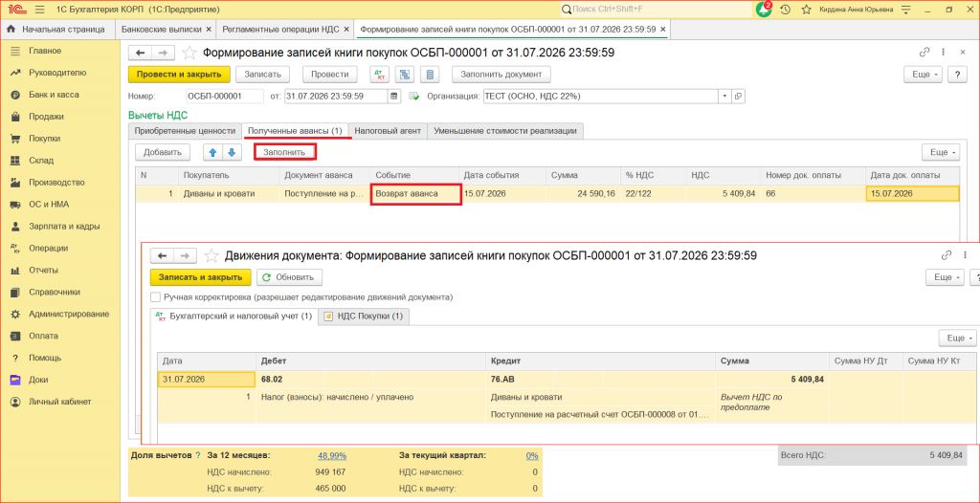Viewport: 980px width, 503px height.
Task: Open service settings lines menu near username
Action: point(905,10)
